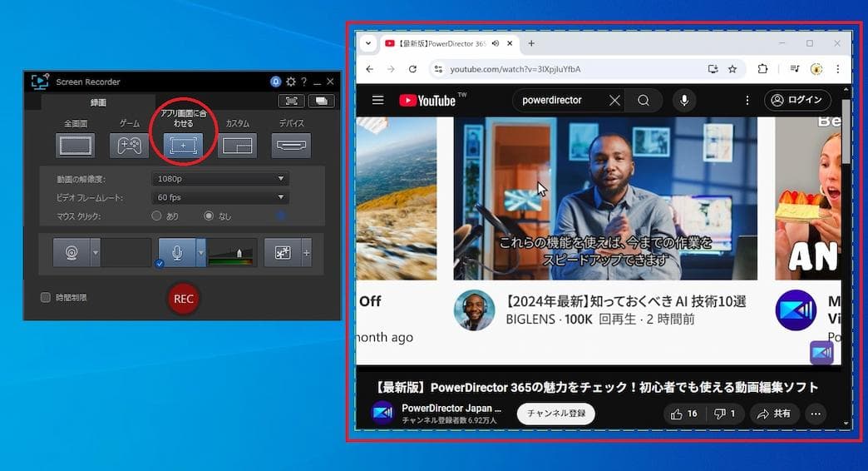The width and height of the screenshot is (868, 471).
Task: Open Chrome extensions puzzle icon
Action: (762, 69)
